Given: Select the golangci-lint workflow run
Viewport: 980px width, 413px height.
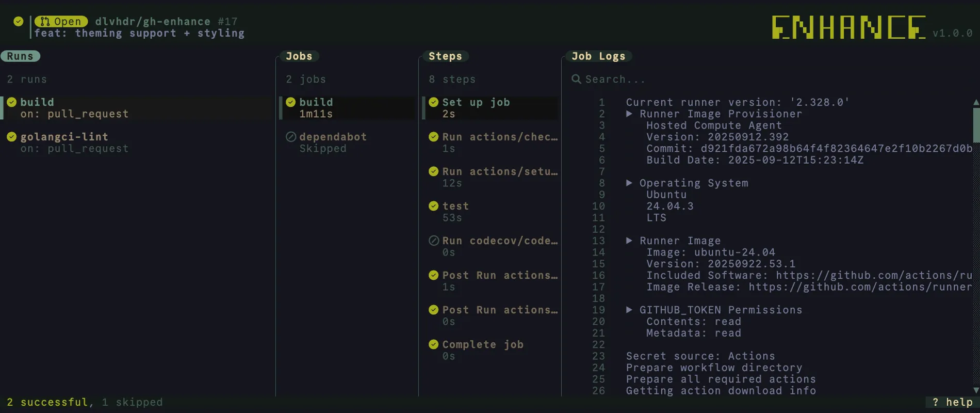Looking at the screenshot, I should click(64, 137).
